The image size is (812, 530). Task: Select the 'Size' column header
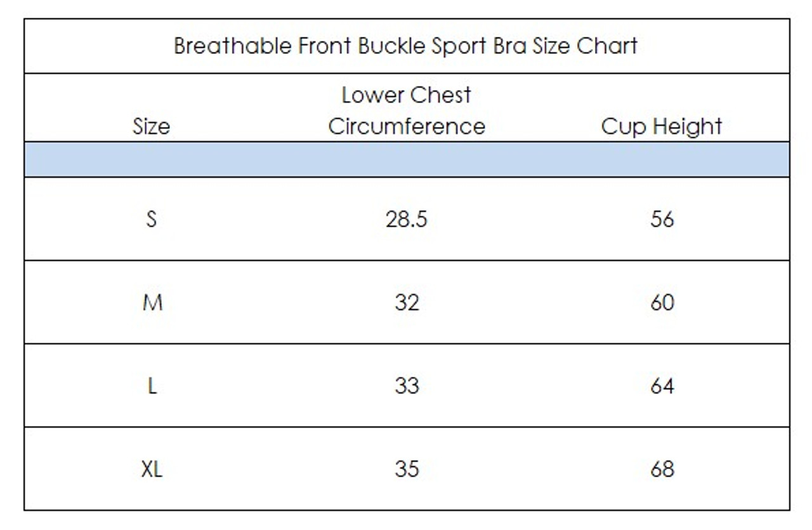152,126
